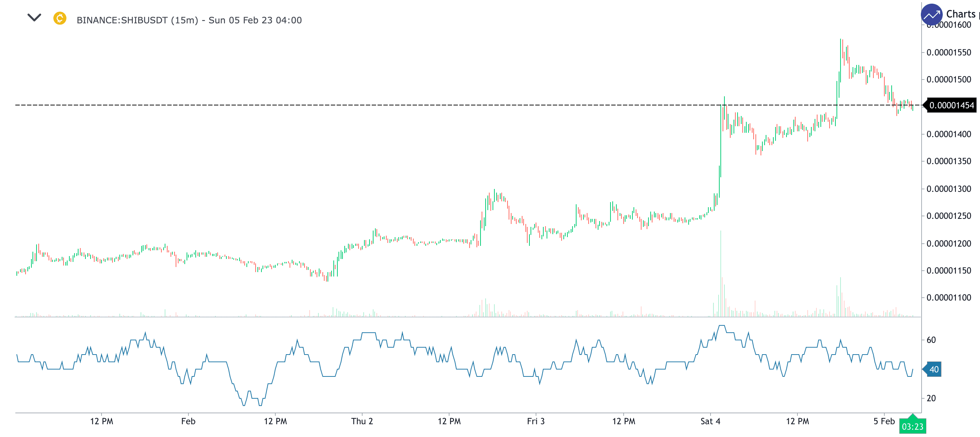Click the 60 level on RSI scale
The width and height of the screenshot is (980, 437).
tap(931, 340)
